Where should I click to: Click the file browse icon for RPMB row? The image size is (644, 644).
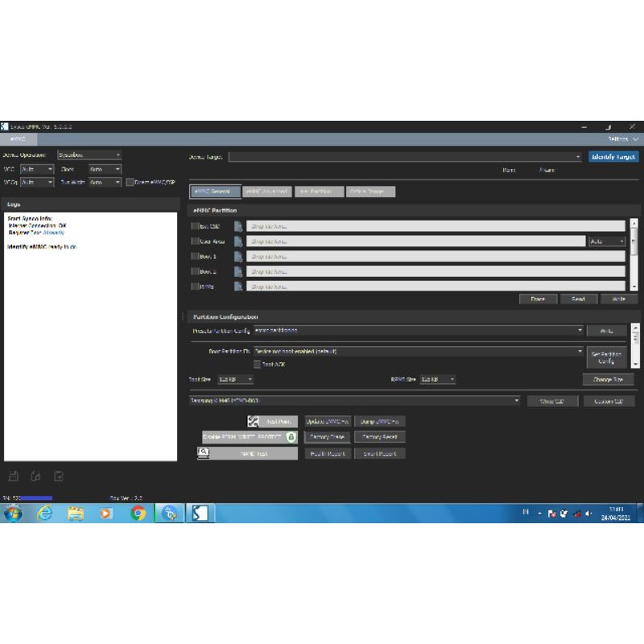(x=238, y=286)
